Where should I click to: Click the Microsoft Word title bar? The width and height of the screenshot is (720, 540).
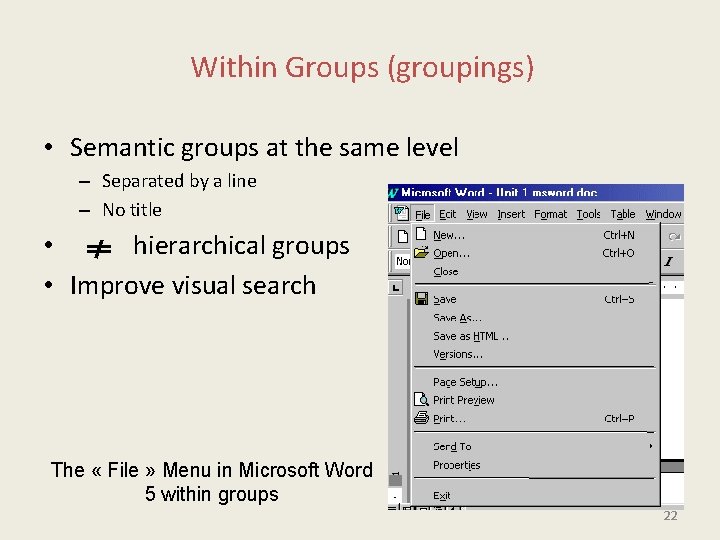[x=536, y=193]
